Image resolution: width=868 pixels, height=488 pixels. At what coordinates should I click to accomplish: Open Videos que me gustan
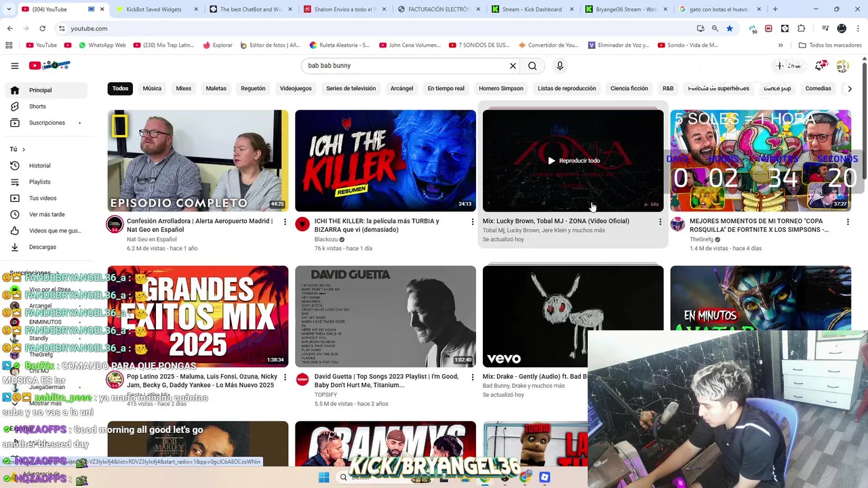pos(45,230)
